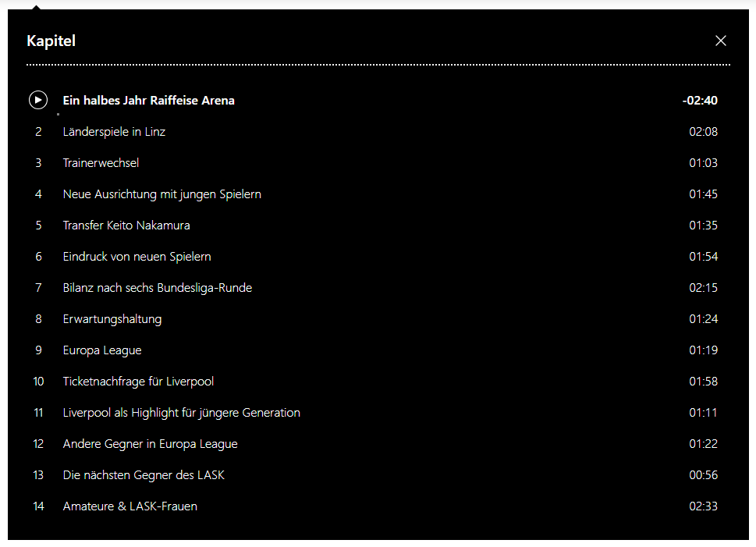Screen dimensions: 756x547
Task: Jump to chapter "Länderspiele in Linz"
Action: pos(114,132)
